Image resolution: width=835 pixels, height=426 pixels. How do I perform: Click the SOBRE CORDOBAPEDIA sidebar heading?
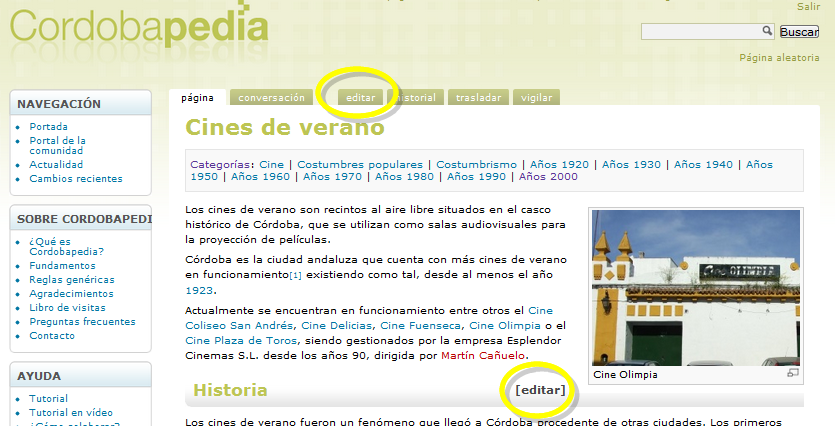[84, 219]
